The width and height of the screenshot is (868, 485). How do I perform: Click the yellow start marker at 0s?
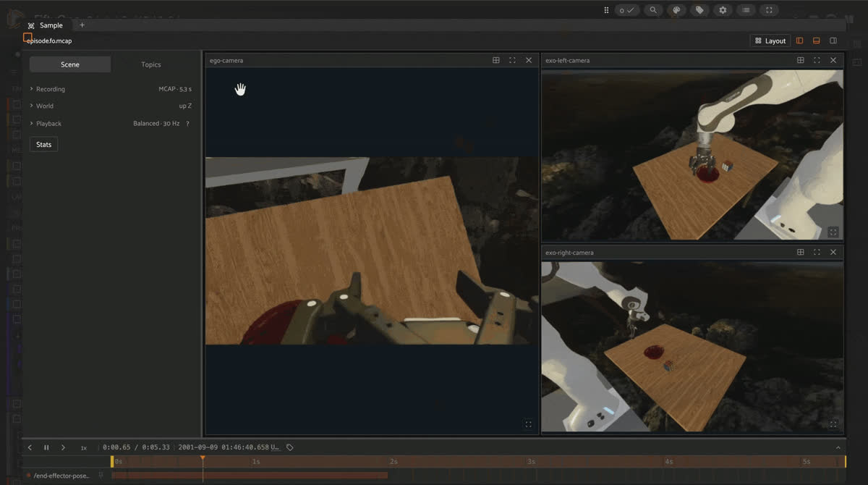point(112,461)
